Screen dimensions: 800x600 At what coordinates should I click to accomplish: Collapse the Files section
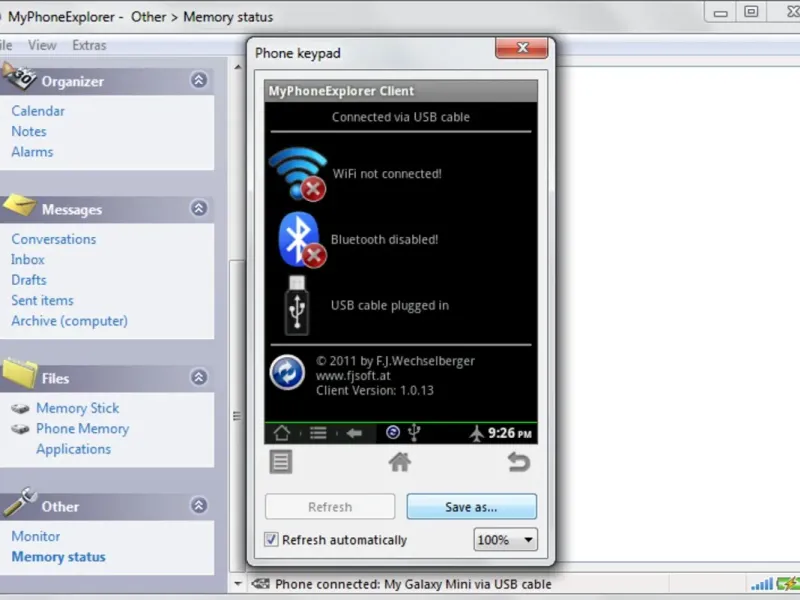point(198,377)
